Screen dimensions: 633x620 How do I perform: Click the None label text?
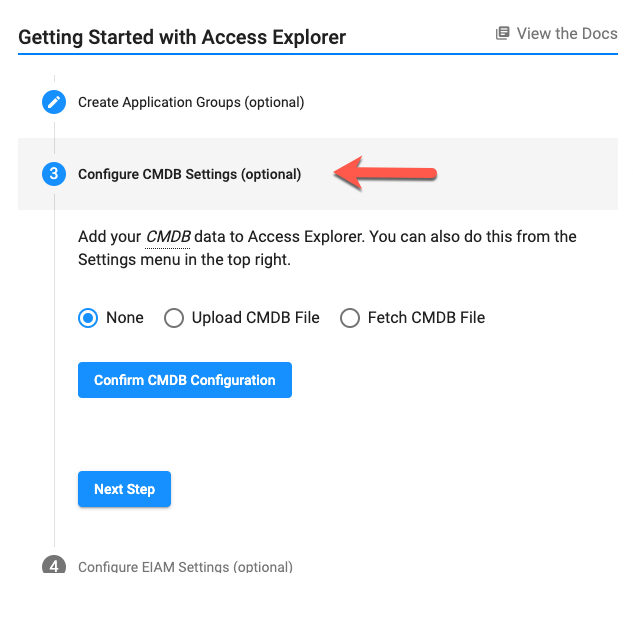125,318
